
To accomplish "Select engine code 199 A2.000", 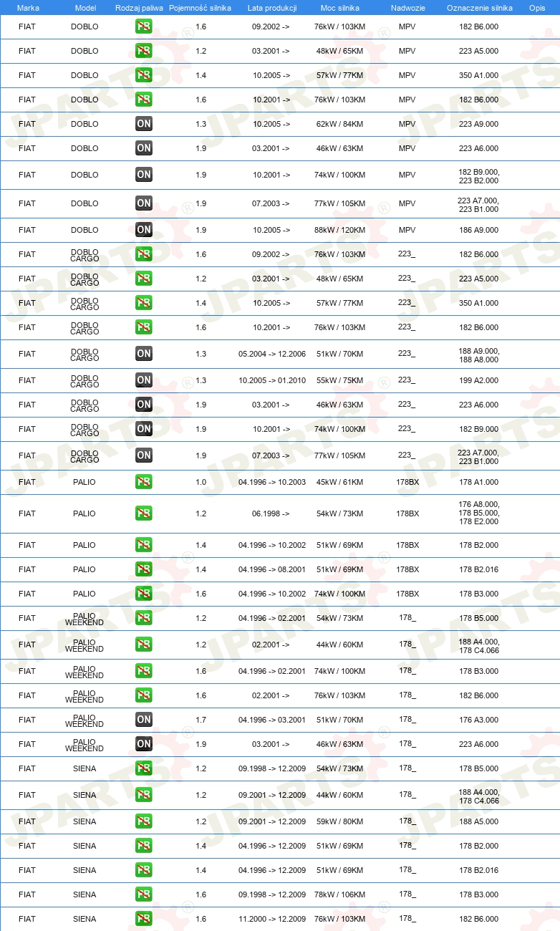I will [x=478, y=380].
